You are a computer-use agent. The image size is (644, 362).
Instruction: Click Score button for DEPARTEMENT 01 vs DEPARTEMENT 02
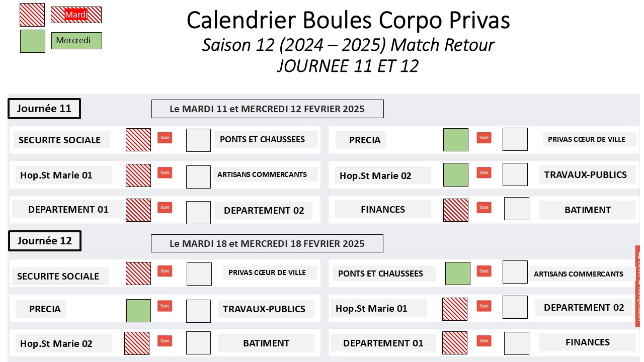[165, 207]
